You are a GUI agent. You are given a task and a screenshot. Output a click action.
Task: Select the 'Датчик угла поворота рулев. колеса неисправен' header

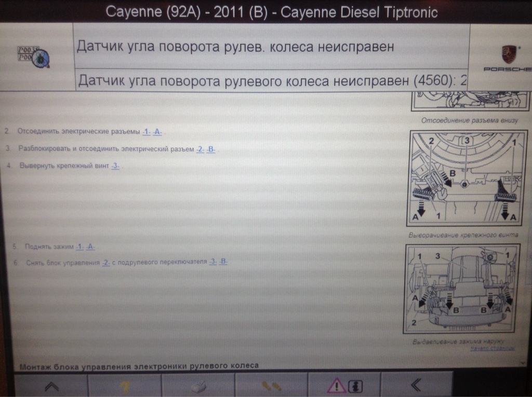pyautogui.click(x=235, y=47)
